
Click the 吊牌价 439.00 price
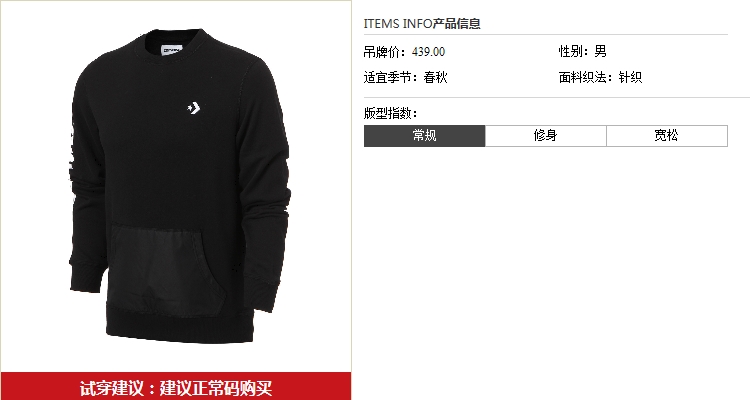404,52
